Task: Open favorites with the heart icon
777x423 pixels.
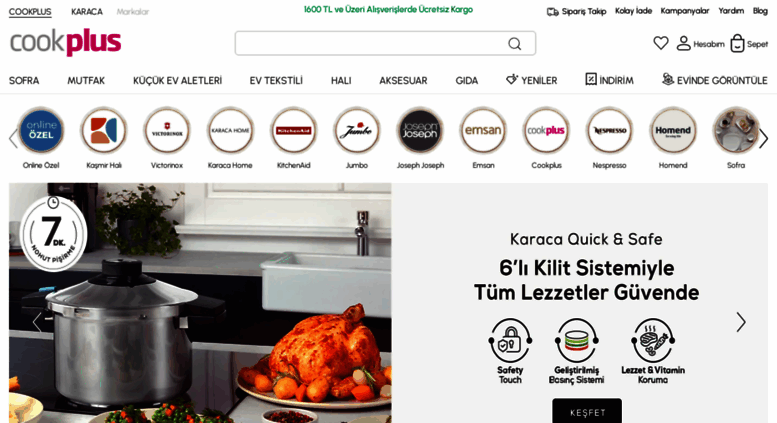Action: click(x=661, y=43)
